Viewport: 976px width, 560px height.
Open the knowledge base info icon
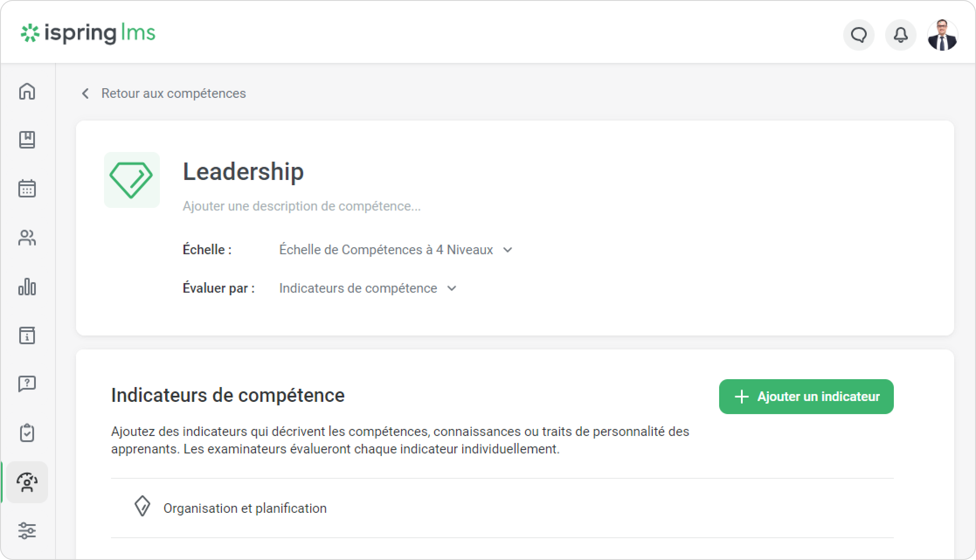pyautogui.click(x=27, y=335)
